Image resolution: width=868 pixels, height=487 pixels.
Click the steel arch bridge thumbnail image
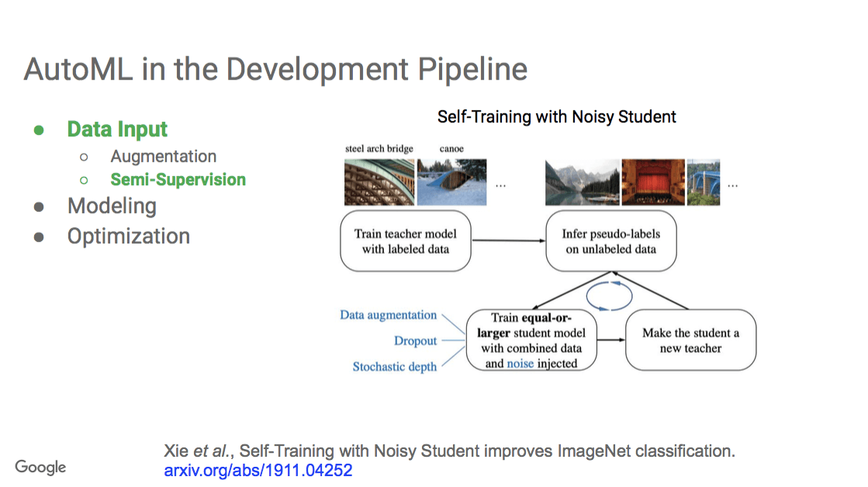[x=379, y=181]
